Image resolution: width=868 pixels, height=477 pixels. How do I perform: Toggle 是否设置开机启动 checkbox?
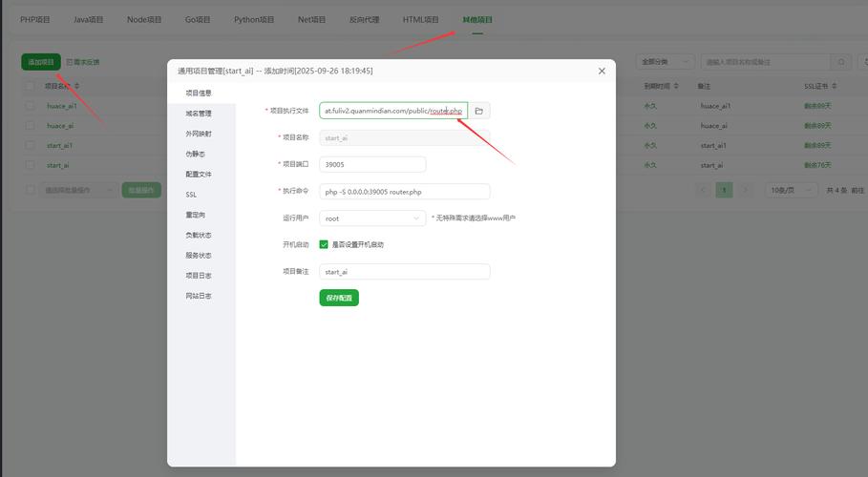pos(324,244)
